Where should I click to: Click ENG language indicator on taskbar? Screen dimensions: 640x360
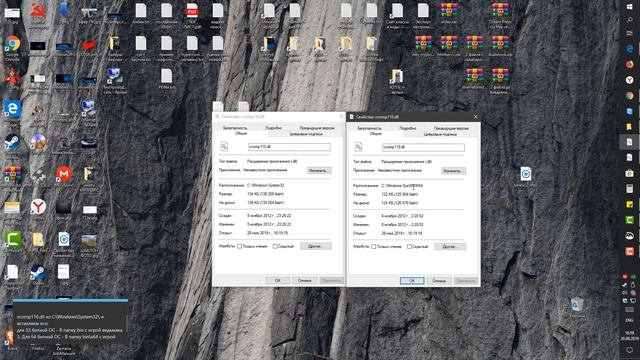point(629,320)
